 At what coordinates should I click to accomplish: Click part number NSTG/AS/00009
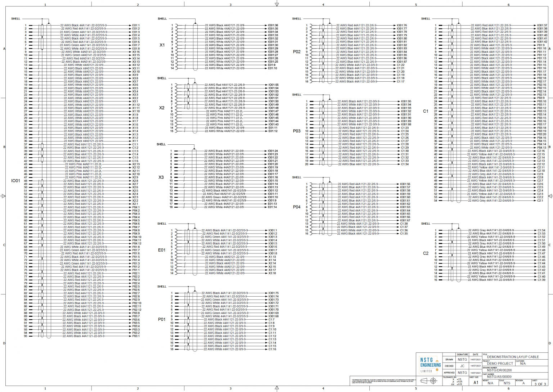tap(499, 377)
